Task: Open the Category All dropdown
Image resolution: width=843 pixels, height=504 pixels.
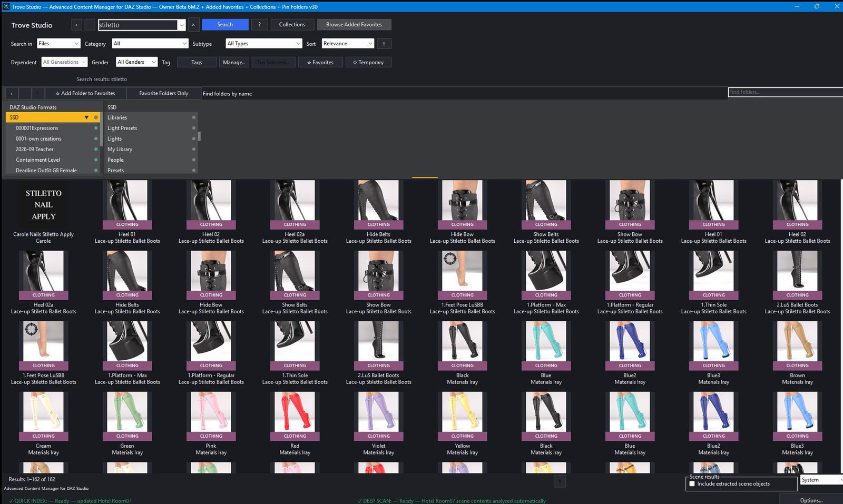Action: 150,44
